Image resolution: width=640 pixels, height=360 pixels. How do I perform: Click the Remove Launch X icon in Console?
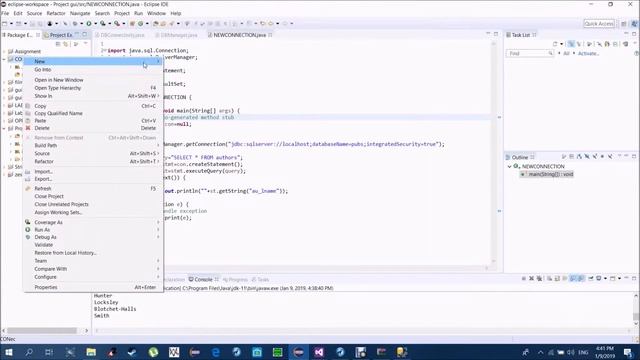click(x=531, y=278)
